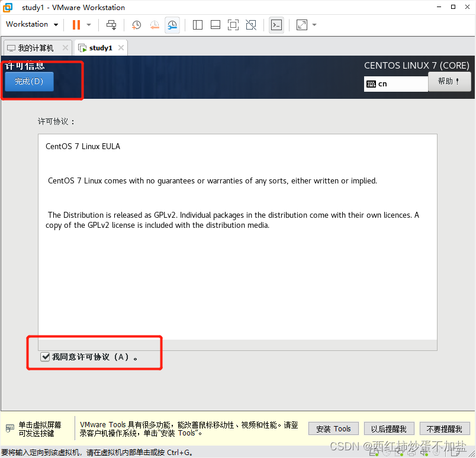Click the 以后提醒我 remind later button
Image resolution: width=476 pixels, height=458 pixels.
[x=389, y=428]
